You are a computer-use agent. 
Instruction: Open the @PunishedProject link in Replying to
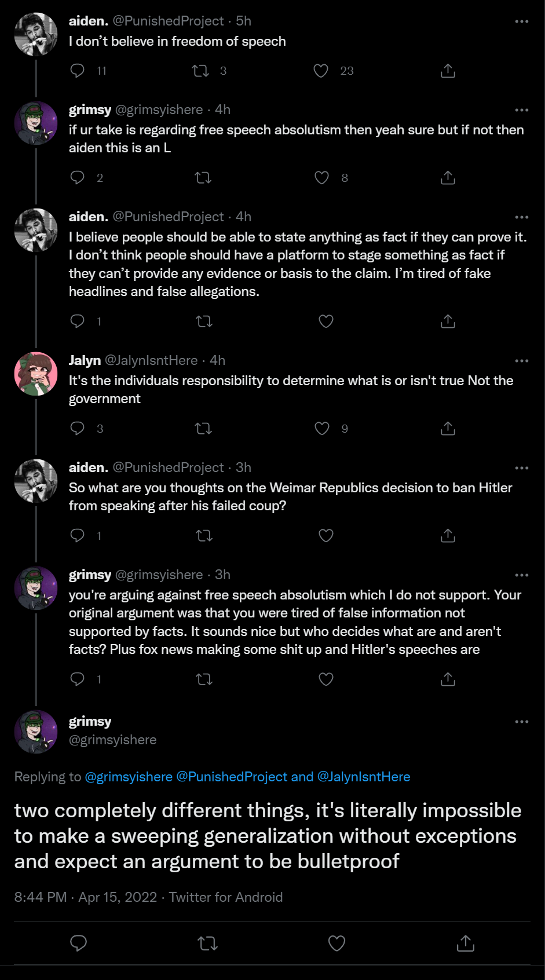pyautogui.click(x=232, y=777)
